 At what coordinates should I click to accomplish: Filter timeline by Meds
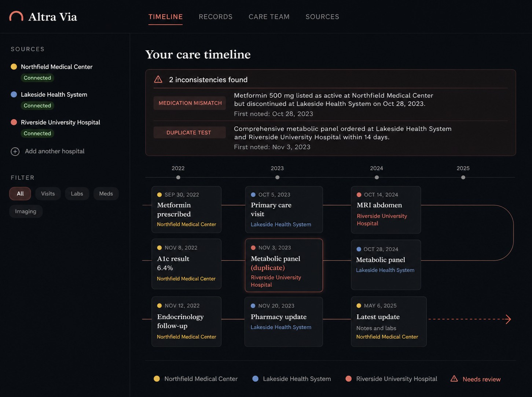[106, 193]
